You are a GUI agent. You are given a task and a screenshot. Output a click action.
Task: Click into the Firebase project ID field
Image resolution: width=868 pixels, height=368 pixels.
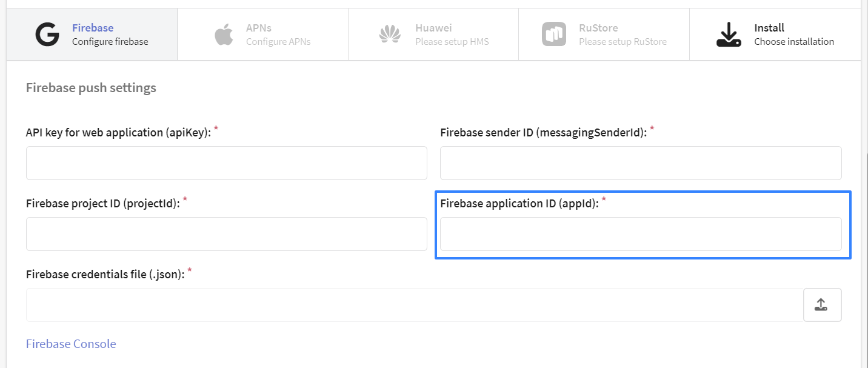coord(227,234)
